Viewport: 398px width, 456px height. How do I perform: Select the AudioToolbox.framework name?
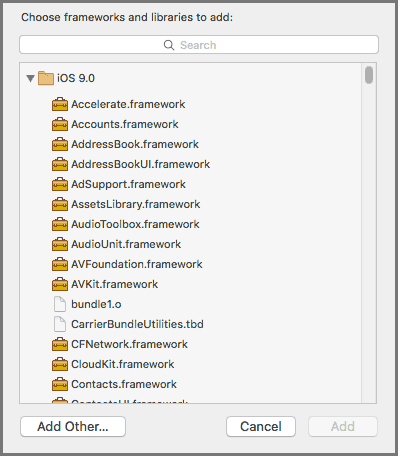[135, 224]
